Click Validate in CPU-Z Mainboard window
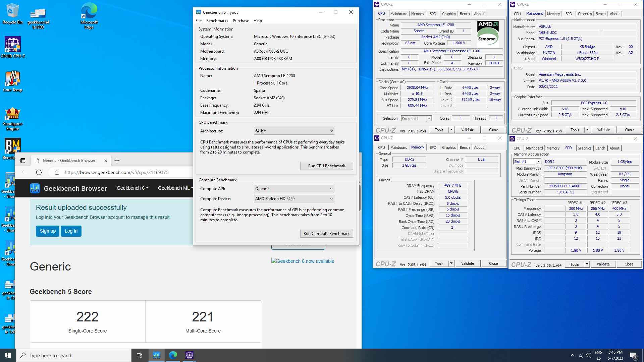 coord(603,130)
